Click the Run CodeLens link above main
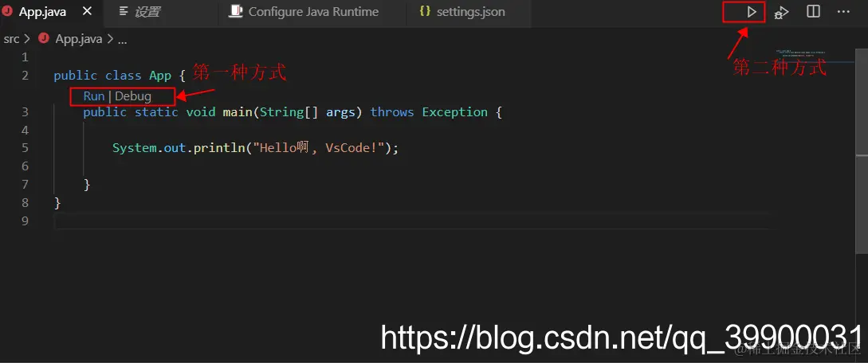 tap(93, 96)
